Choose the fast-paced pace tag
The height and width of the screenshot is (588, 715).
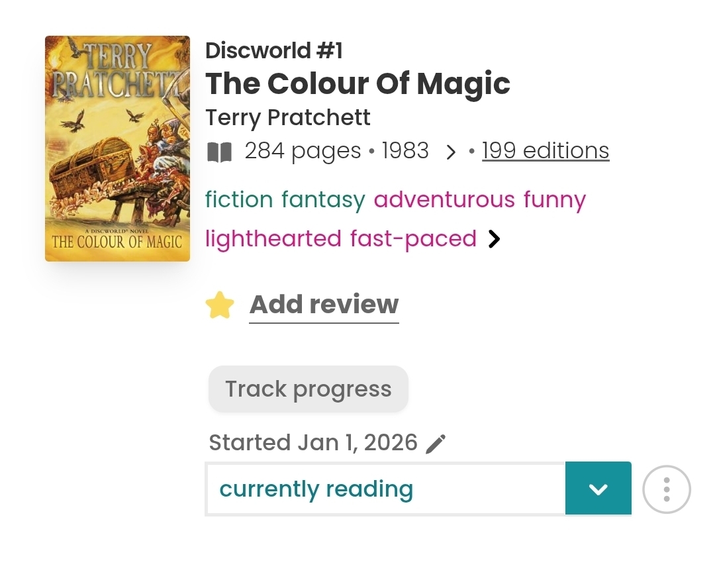(x=413, y=238)
